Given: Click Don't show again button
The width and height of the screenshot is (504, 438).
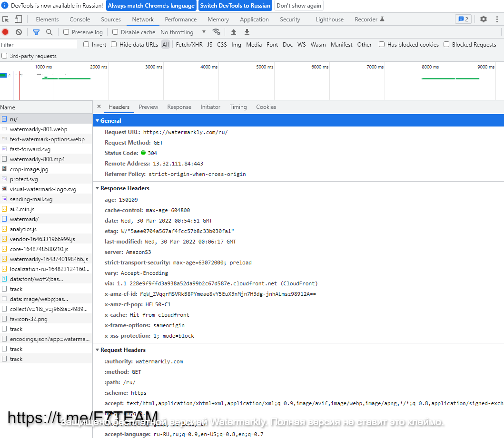Looking at the screenshot, I should (x=299, y=5).
